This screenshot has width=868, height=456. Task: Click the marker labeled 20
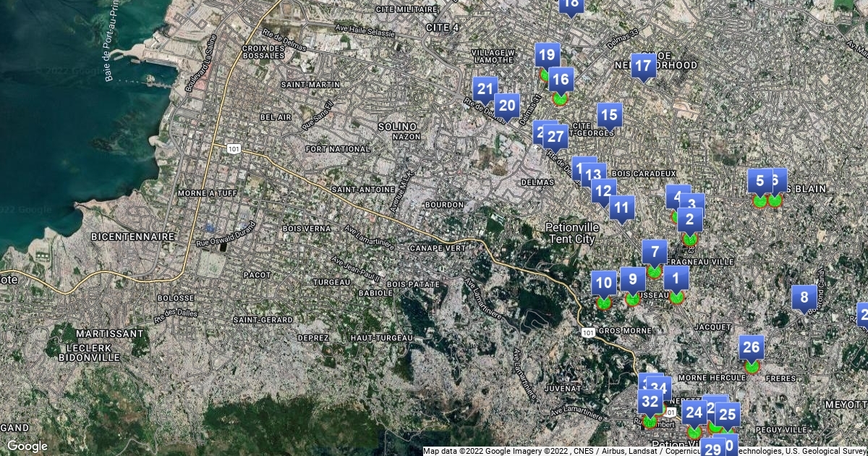507,106
